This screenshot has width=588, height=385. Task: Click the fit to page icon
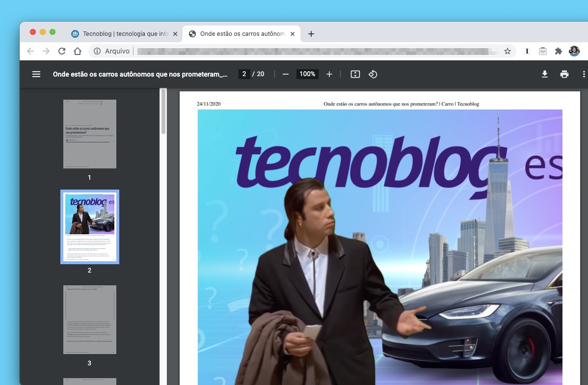pyautogui.click(x=355, y=74)
